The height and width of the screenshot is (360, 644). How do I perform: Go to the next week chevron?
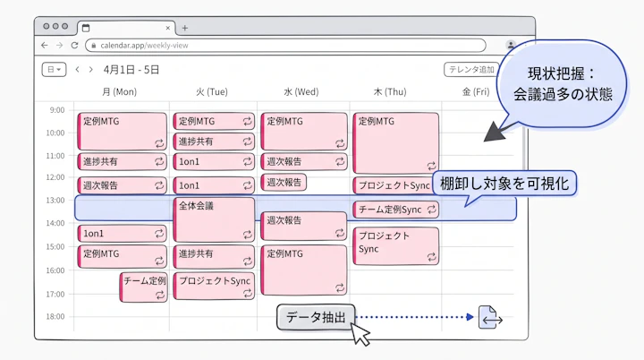[x=90, y=70]
